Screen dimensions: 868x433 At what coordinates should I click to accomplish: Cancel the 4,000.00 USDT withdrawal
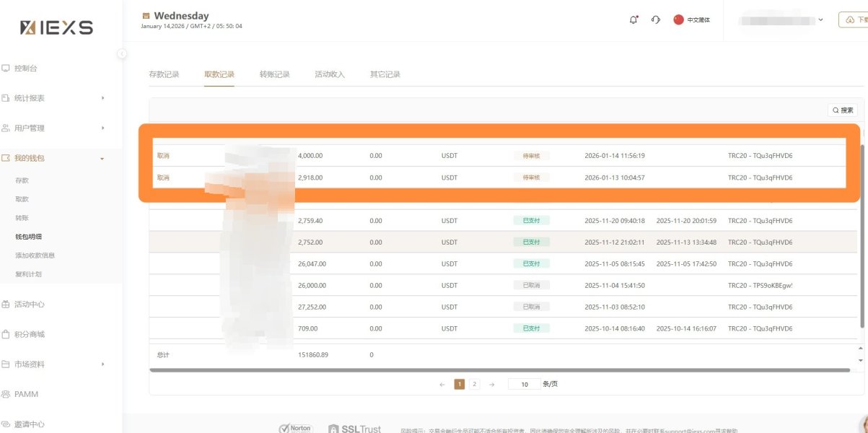point(163,155)
